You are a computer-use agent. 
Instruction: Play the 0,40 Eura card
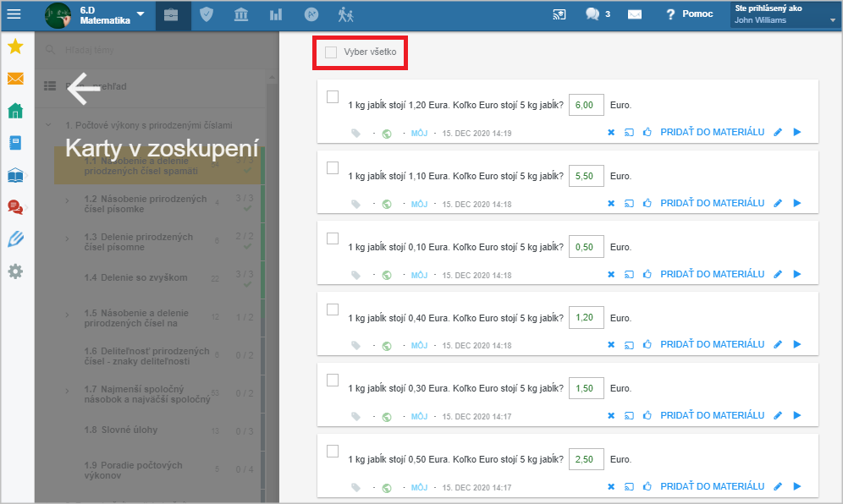coord(796,344)
